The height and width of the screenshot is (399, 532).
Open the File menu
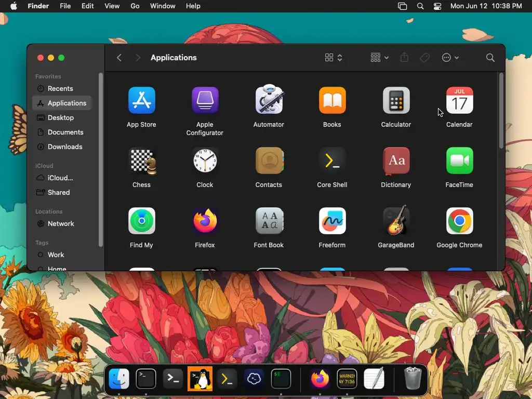65,6
